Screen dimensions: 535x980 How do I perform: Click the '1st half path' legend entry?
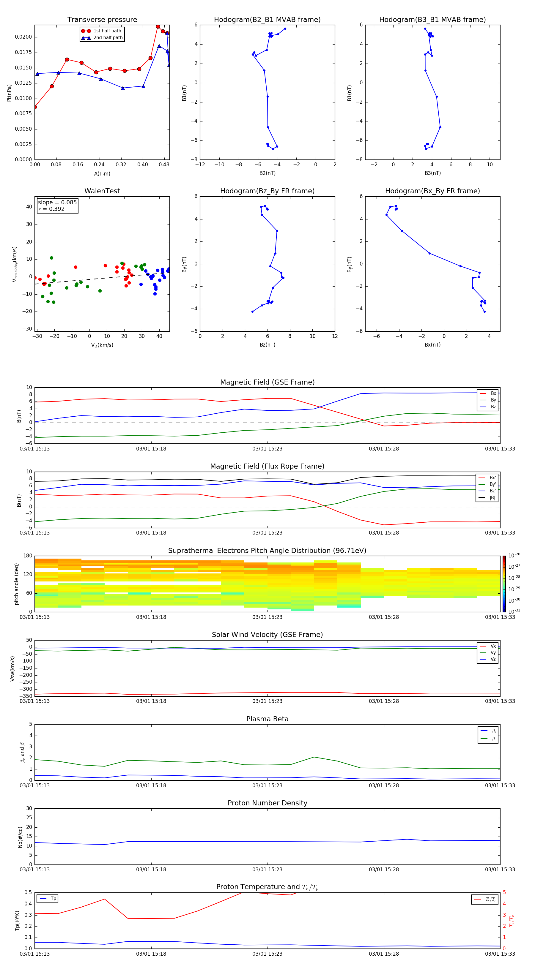(102, 31)
